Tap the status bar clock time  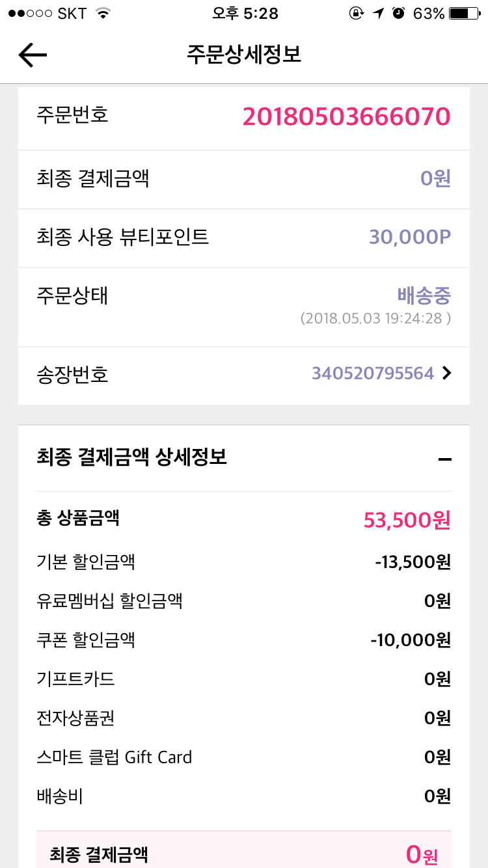(x=245, y=14)
